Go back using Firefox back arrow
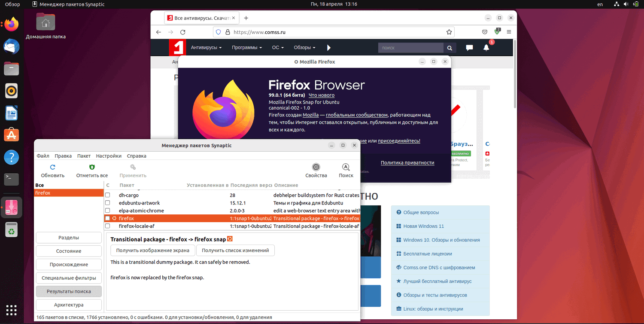 (x=158, y=32)
